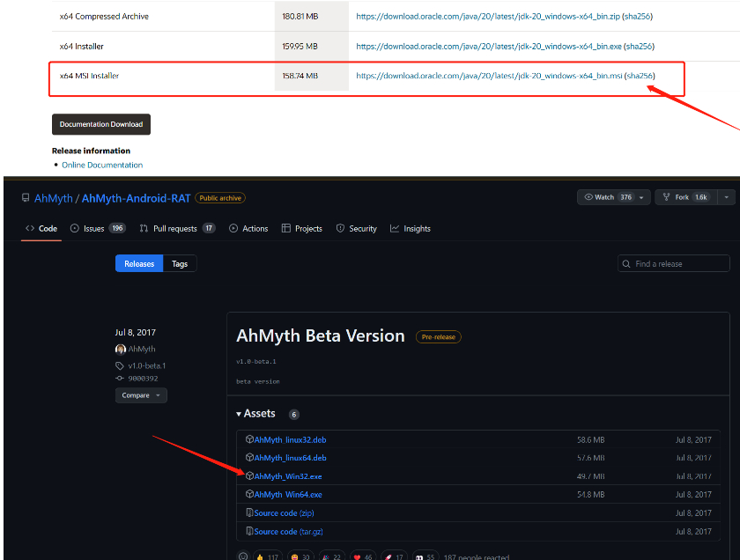The width and height of the screenshot is (740, 560).
Task: Click the AhMyth user avatar
Action: 121,350
